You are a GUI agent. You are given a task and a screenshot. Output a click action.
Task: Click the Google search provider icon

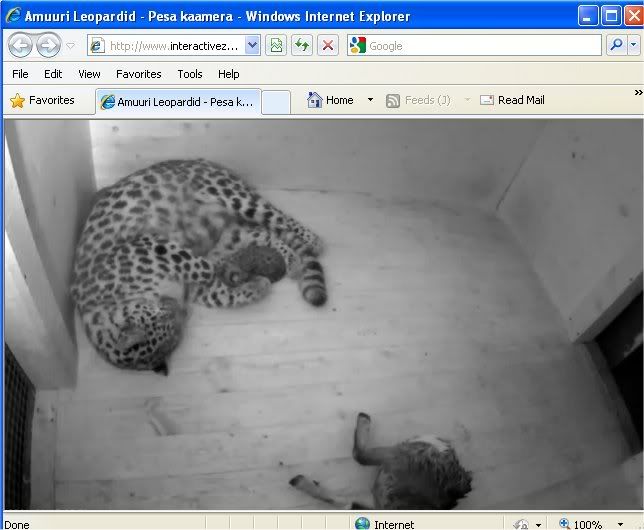[357, 45]
